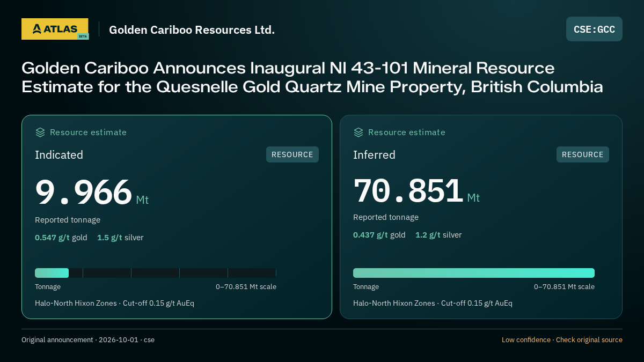Click 'Original announcement · 2026-10-01 · cse' footer
This screenshot has width=644, height=362.
click(x=88, y=340)
